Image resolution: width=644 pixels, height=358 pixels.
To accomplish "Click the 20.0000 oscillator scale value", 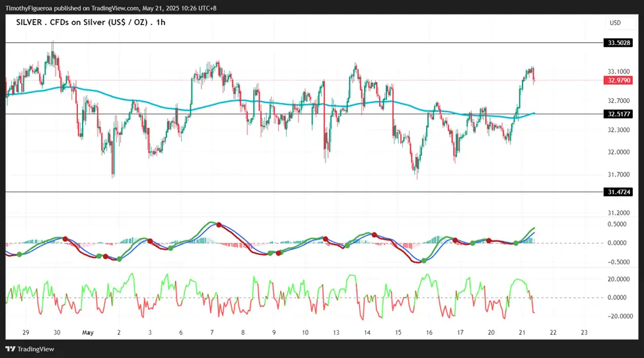I will pyautogui.click(x=618, y=279).
